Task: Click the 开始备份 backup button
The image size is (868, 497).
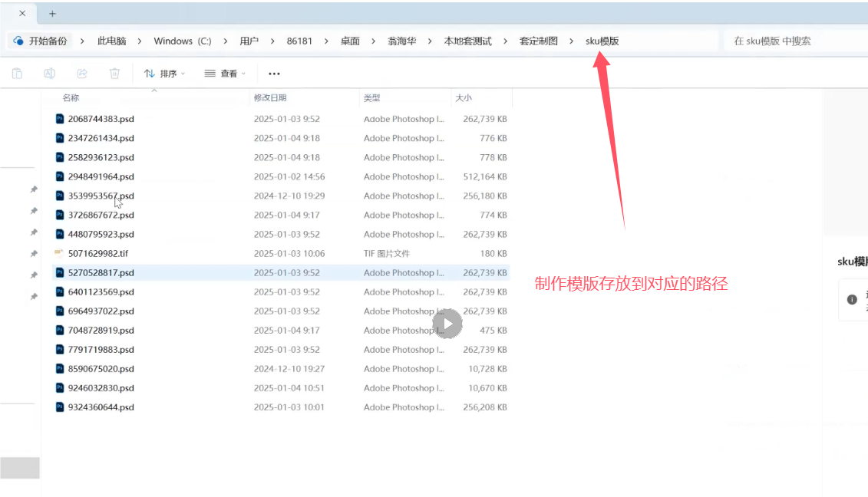Action: coord(40,41)
